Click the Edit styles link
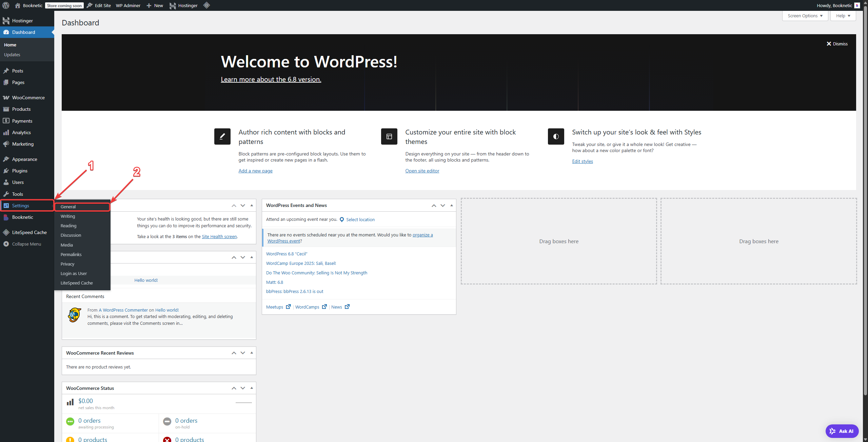868x442 pixels. (x=583, y=161)
